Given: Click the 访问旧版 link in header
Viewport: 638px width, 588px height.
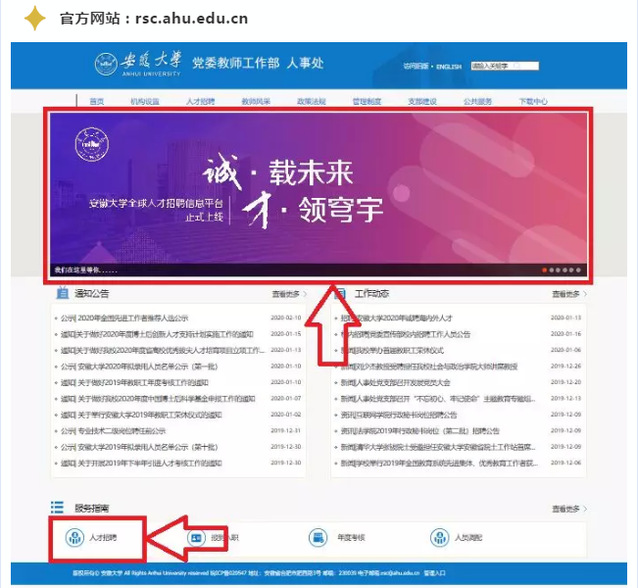Looking at the screenshot, I should pyautogui.click(x=415, y=66).
